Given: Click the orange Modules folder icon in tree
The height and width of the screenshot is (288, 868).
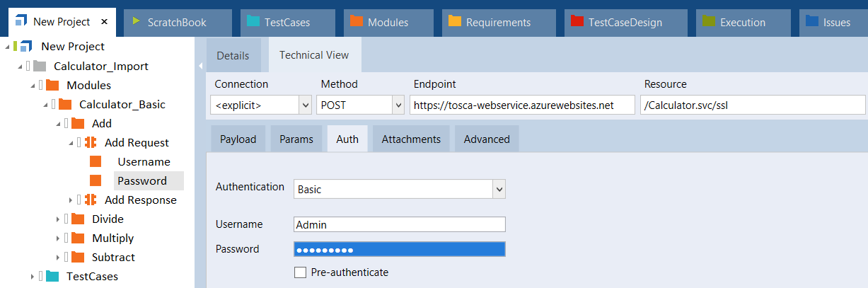Looking at the screenshot, I should pos(52,85).
